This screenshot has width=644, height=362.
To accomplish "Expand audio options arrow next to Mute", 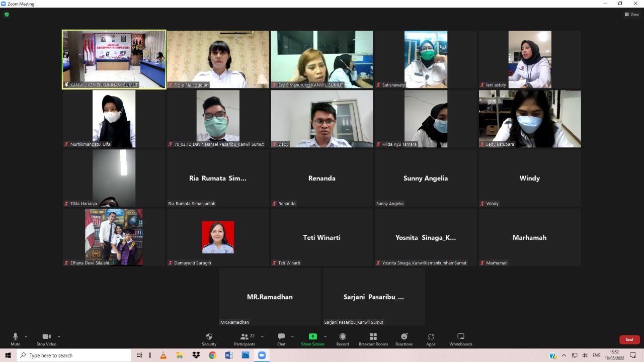I will (26, 337).
